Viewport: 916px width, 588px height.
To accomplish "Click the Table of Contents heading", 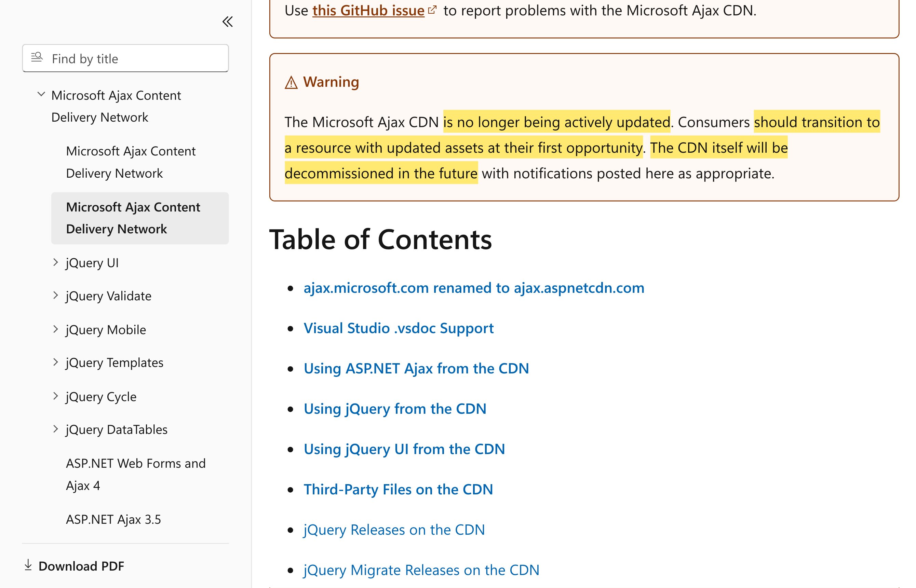I will [380, 240].
